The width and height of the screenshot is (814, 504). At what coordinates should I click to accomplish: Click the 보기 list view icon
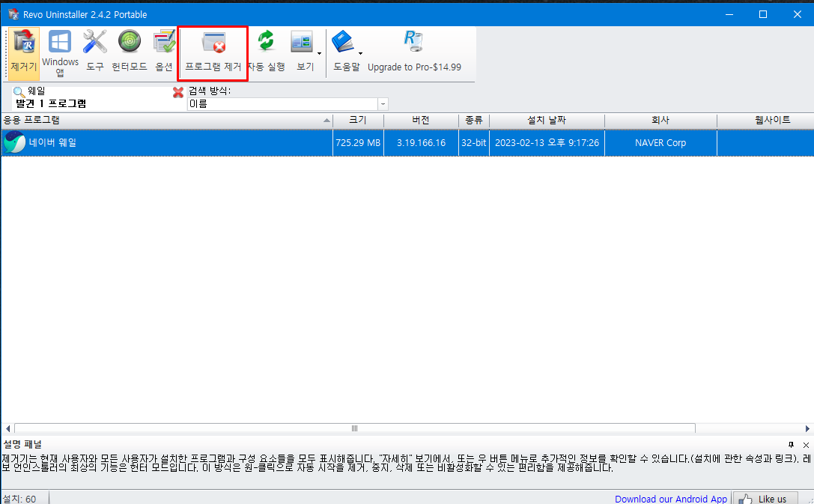(x=302, y=43)
